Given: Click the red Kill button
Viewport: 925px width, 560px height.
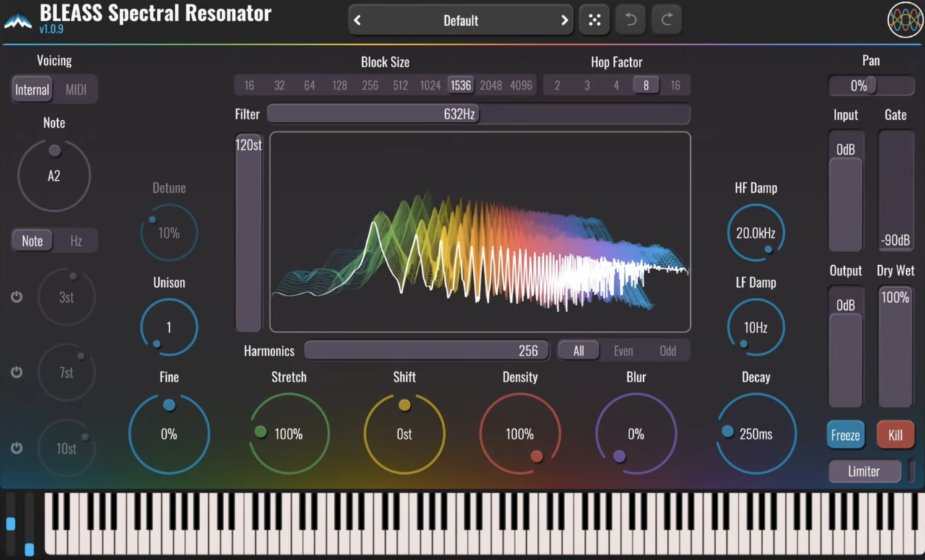Looking at the screenshot, I should pyautogui.click(x=895, y=435).
